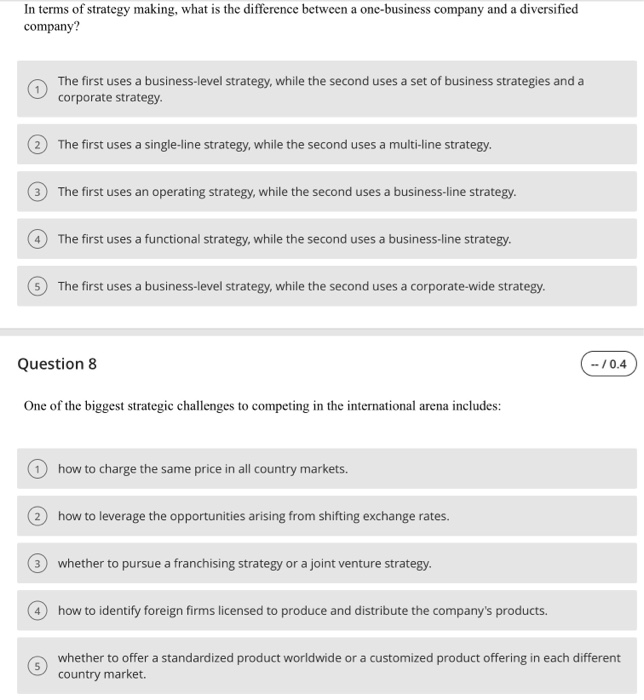
Task: Pick franchising or joint venture option circle
Action: tap(37, 563)
